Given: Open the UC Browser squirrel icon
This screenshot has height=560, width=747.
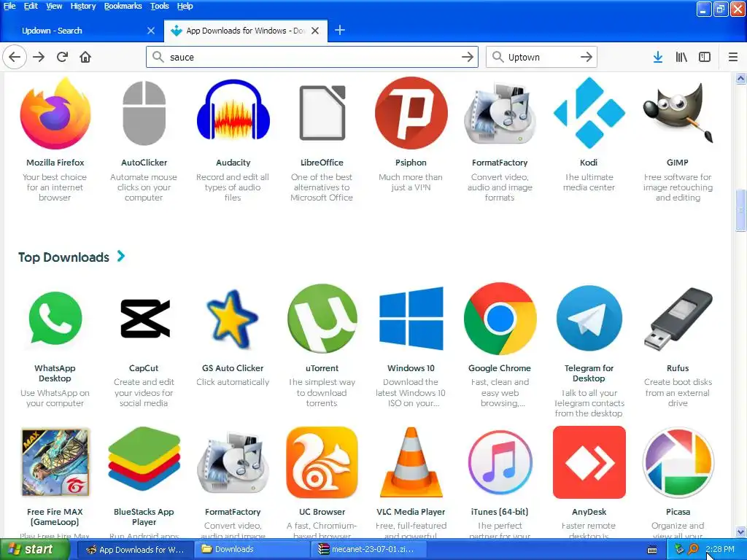Looking at the screenshot, I should click(322, 462).
